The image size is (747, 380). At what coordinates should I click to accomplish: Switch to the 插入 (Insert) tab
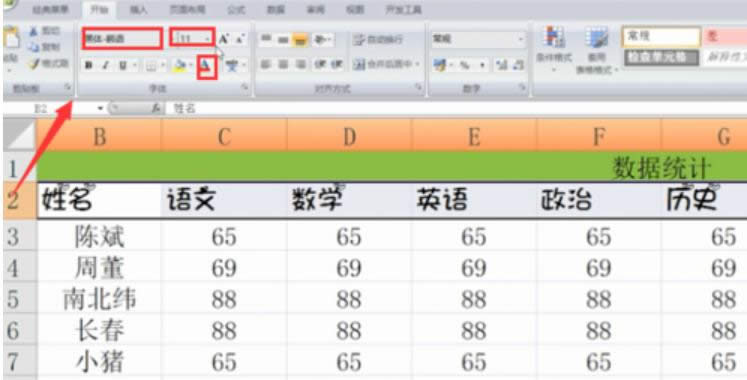coord(138,9)
